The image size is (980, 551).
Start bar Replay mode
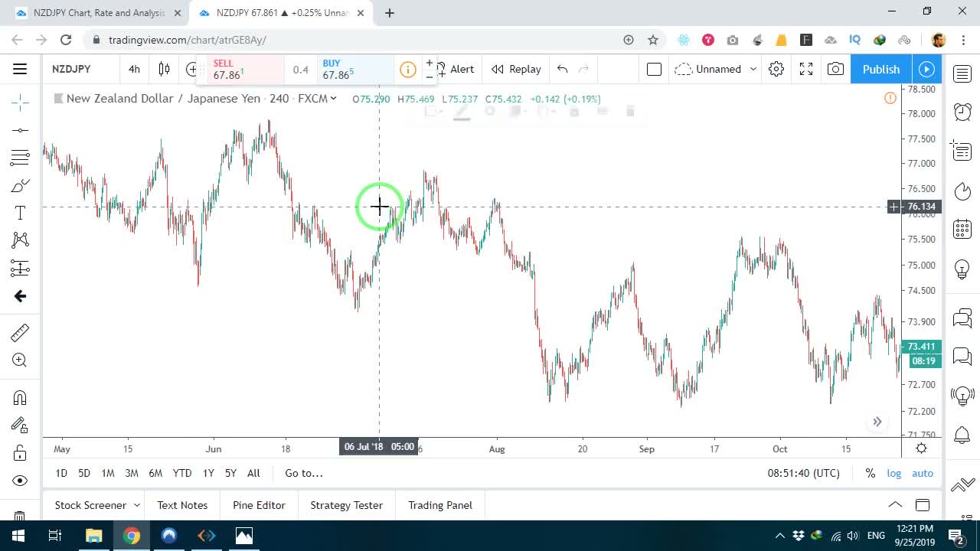tap(516, 69)
